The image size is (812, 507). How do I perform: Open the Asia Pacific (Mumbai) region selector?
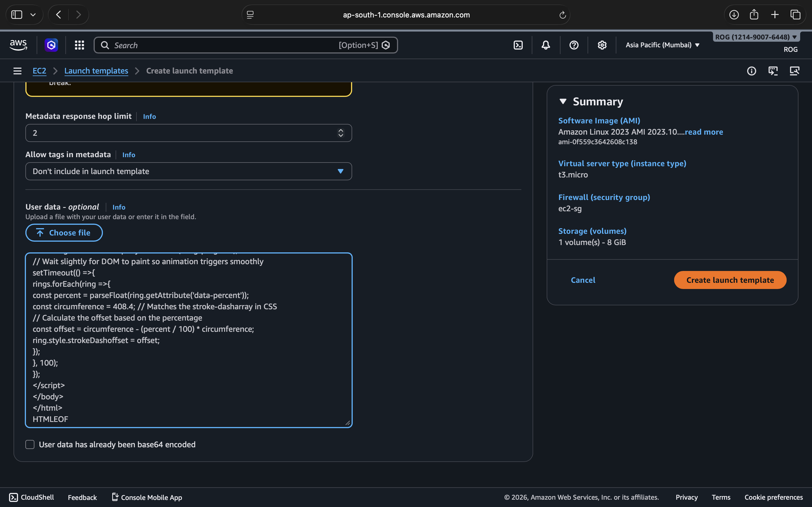point(662,45)
